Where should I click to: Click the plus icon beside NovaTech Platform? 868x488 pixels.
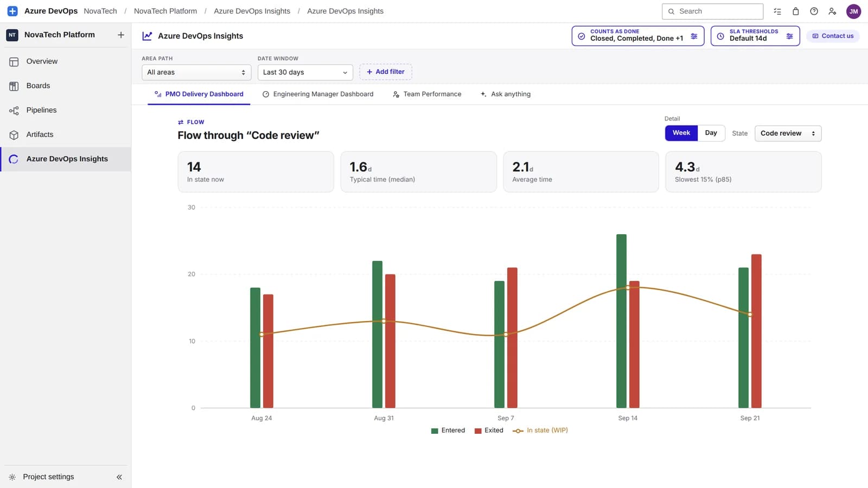(x=121, y=35)
